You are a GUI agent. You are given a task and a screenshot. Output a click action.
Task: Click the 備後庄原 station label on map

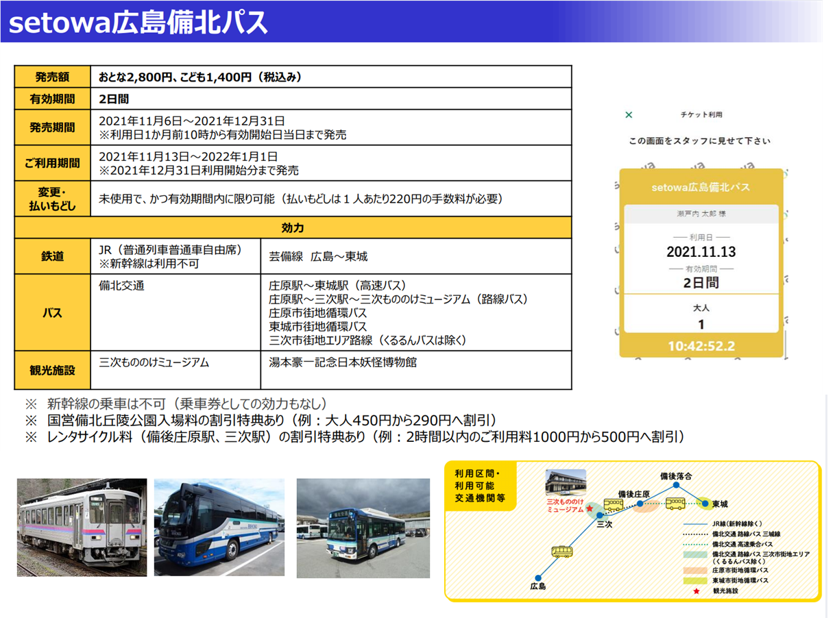[633, 494]
